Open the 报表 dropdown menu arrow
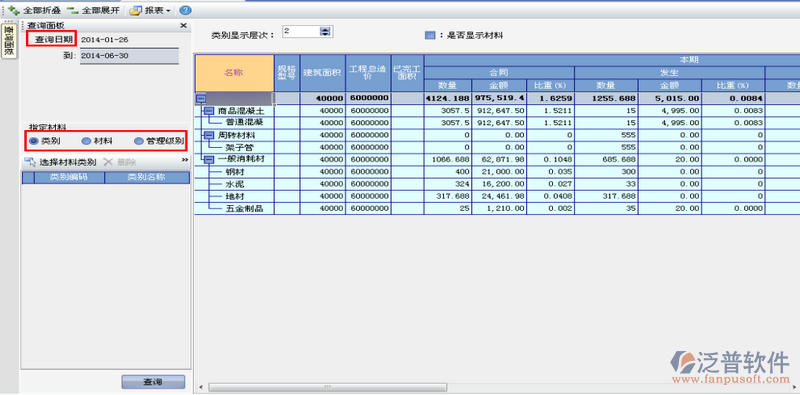Screen dimensions: 800x395 coord(168,11)
